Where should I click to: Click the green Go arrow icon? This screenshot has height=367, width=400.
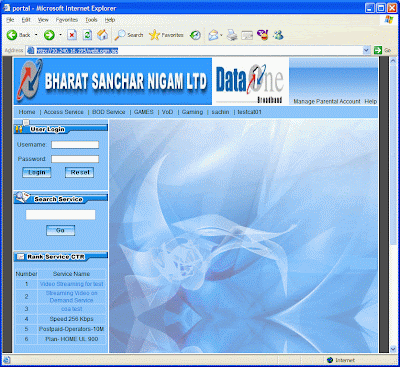[378, 50]
